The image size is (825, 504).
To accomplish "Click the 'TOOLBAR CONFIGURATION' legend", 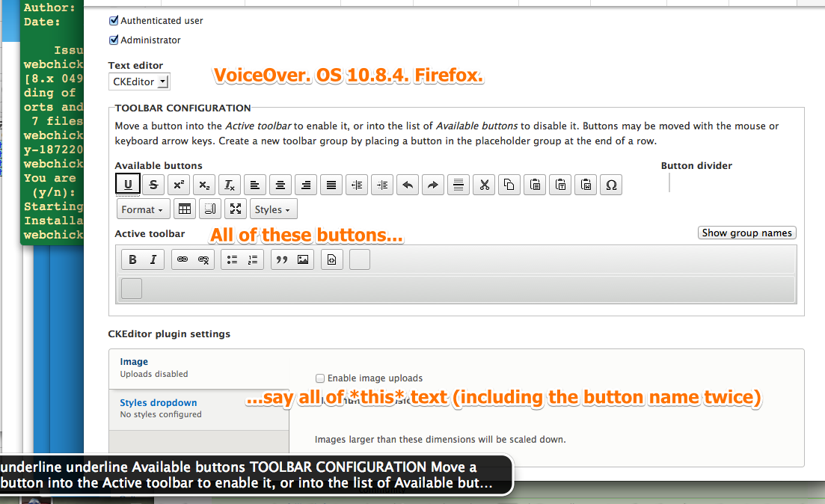I will (x=183, y=108).
